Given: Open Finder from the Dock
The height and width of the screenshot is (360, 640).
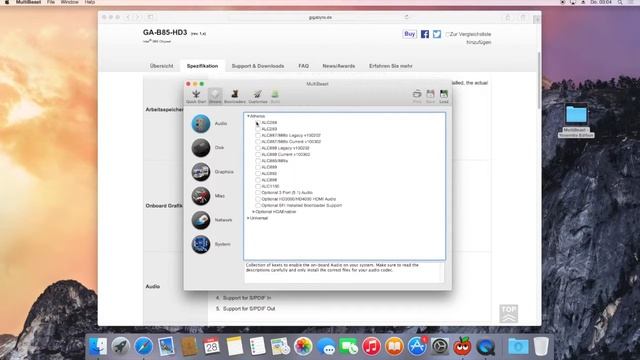Looking at the screenshot, I should (98, 347).
